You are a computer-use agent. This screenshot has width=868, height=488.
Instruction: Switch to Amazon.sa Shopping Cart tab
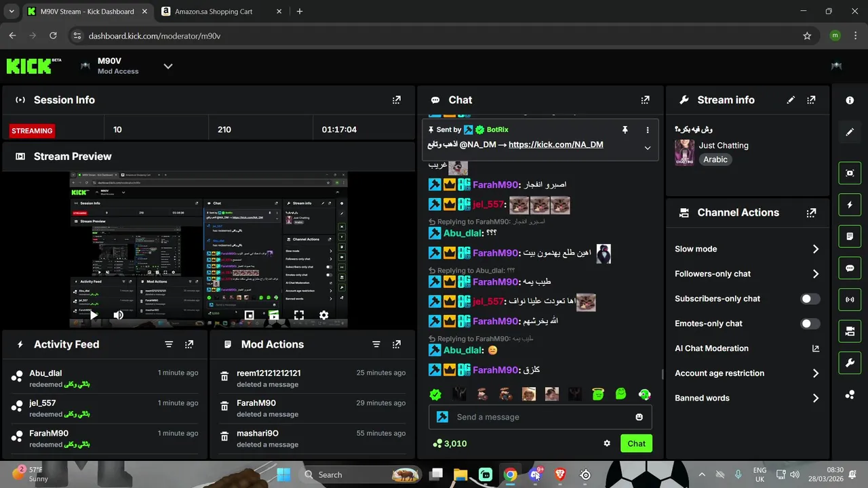coord(222,12)
